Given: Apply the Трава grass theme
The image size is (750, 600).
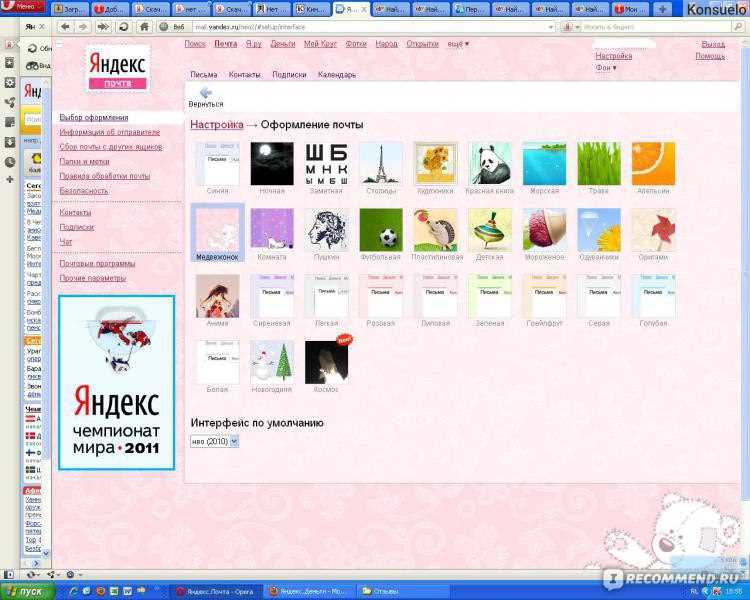Looking at the screenshot, I should point(599,163).
